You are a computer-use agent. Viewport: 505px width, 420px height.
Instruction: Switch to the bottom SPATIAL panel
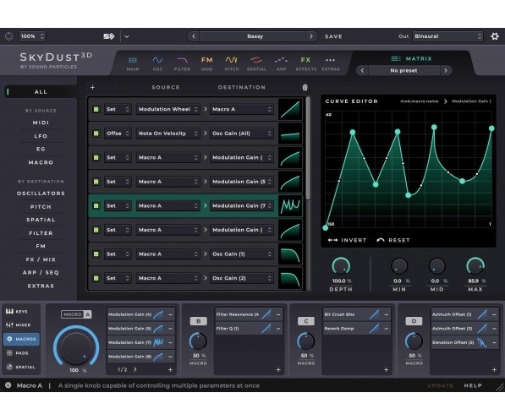[21, 367]
